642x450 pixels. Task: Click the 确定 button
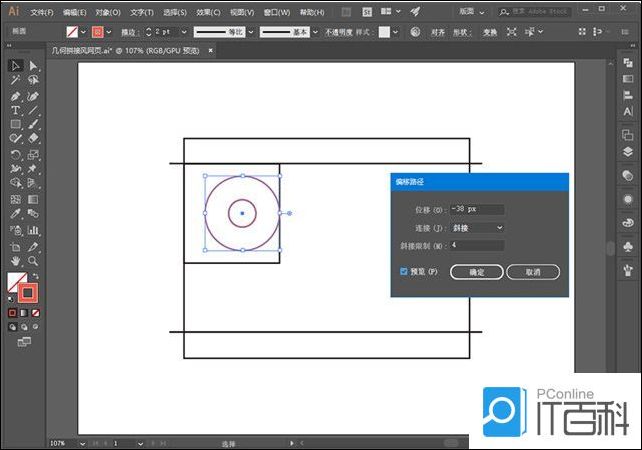pos(476,272)
